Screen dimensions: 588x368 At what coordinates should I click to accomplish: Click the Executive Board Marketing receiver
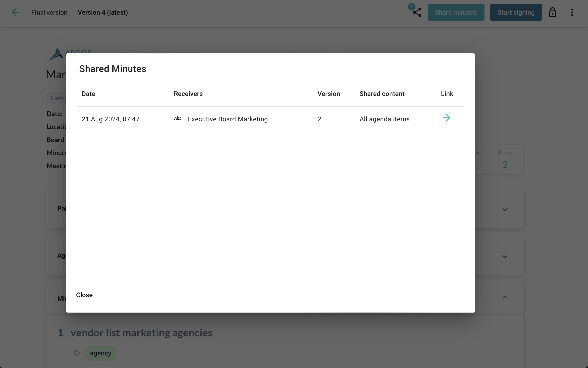(x=228, y=119)
